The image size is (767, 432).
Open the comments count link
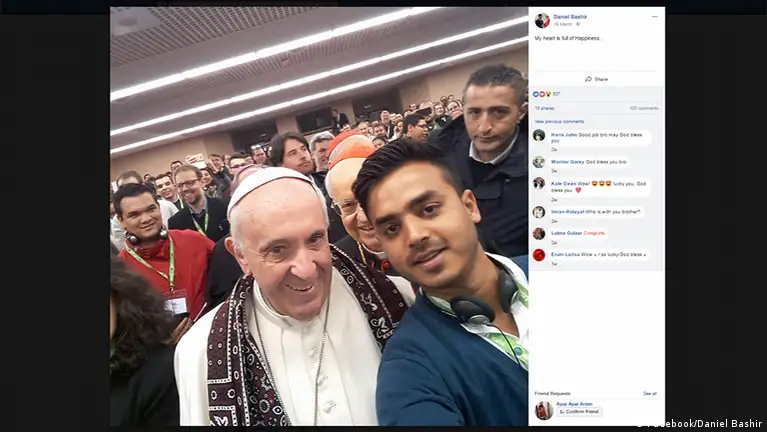(644, 108)
